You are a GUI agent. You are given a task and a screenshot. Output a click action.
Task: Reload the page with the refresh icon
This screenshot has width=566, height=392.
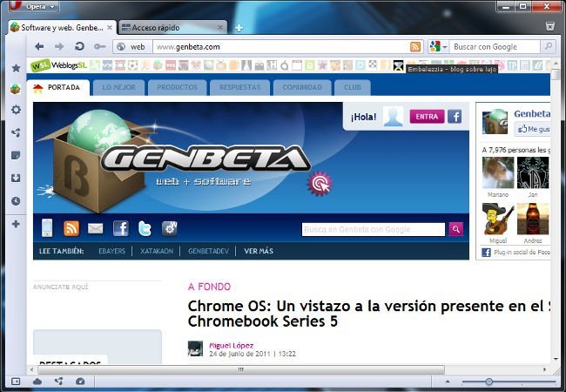tap(79, 46)
